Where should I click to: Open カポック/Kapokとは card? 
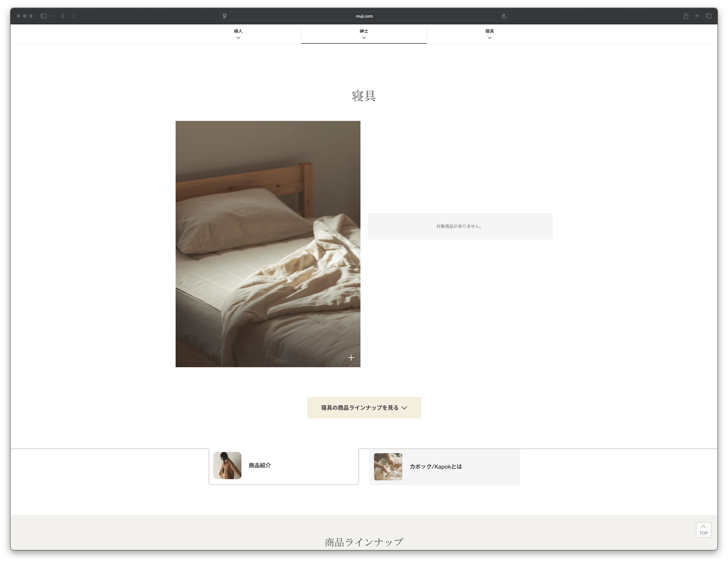click(444, 466)
